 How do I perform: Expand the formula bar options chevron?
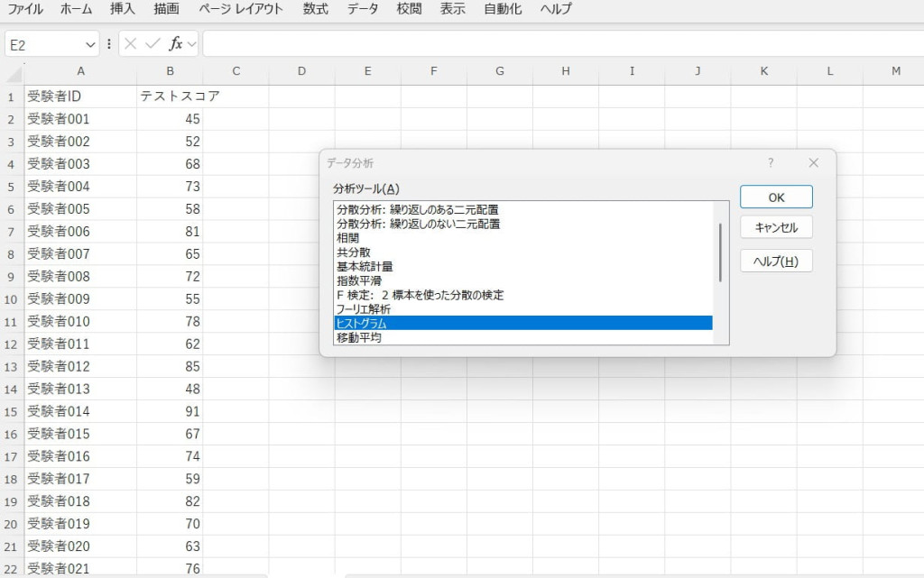tap(191, 44)
